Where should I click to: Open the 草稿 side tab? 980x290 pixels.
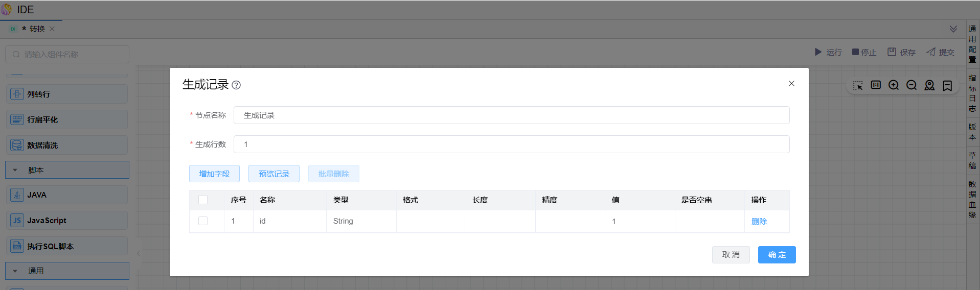tap(972, 160)
